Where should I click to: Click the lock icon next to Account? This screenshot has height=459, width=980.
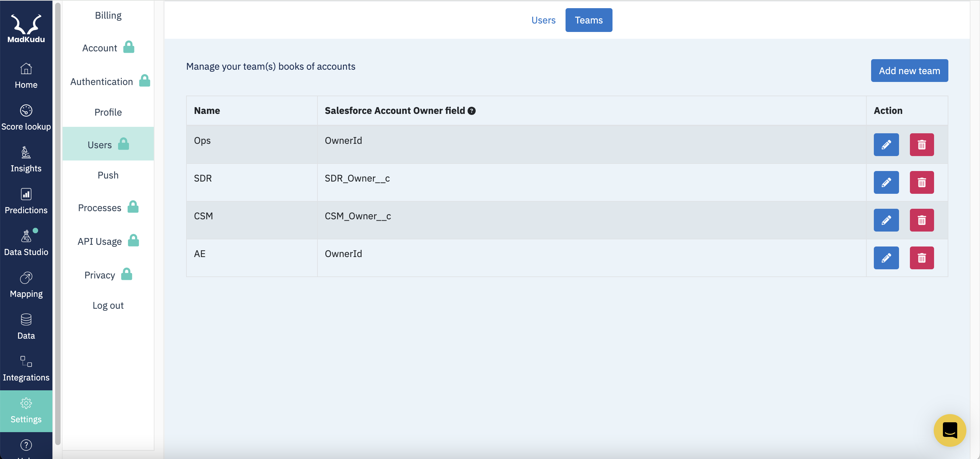129,47
